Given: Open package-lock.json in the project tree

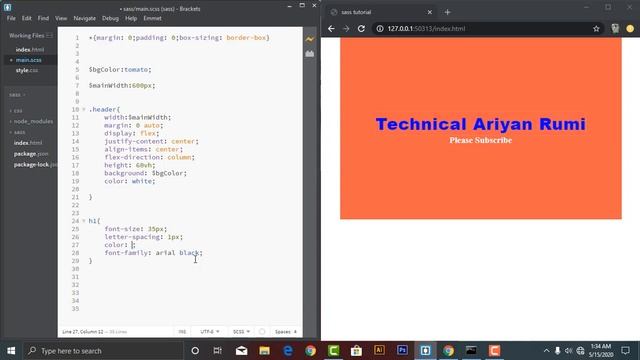Looking at the screenshot, I should tap(35, 164).
